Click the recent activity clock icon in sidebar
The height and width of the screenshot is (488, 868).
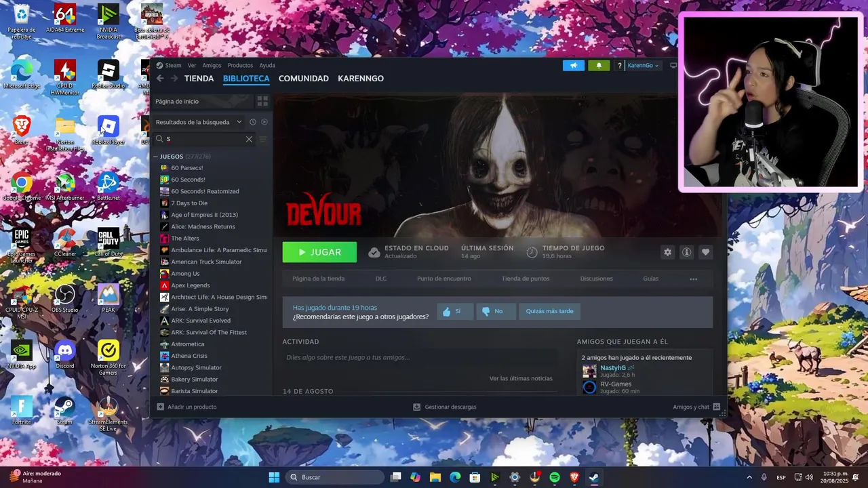click(x=252, y=122)
